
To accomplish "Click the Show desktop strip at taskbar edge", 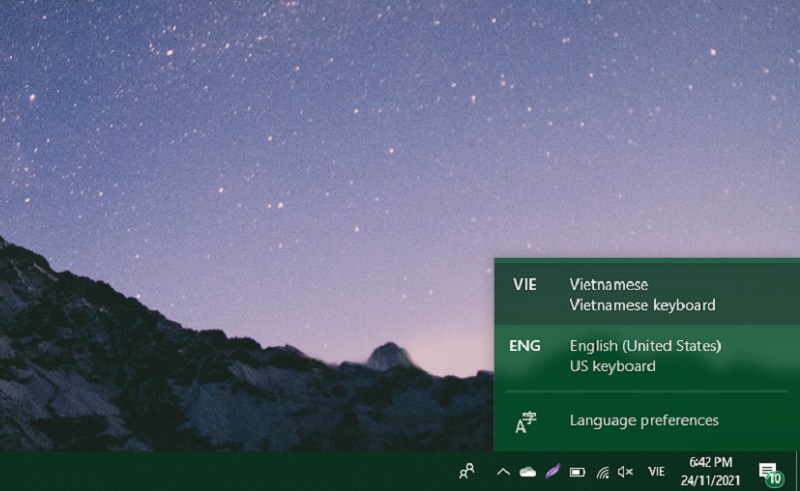I will coord(797,471).
